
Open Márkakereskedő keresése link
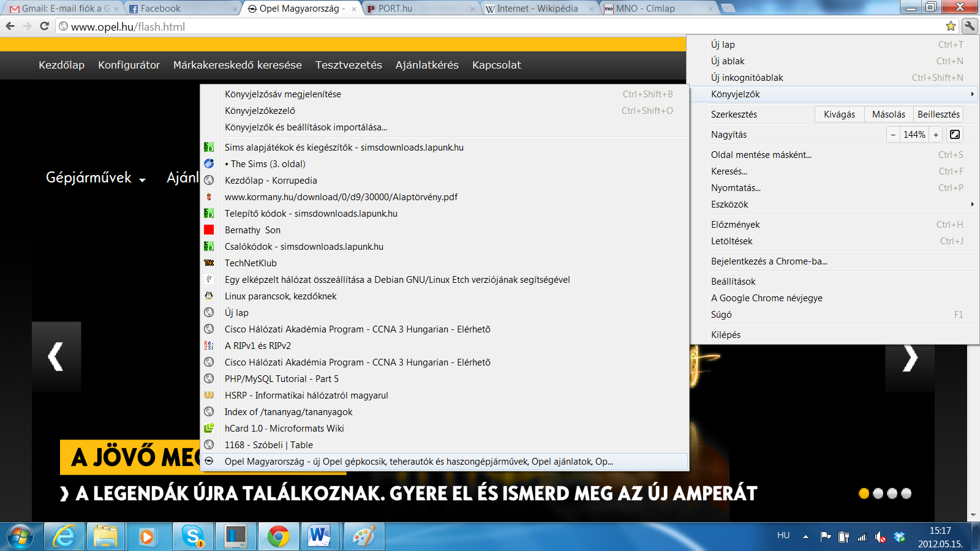point(238,65)
